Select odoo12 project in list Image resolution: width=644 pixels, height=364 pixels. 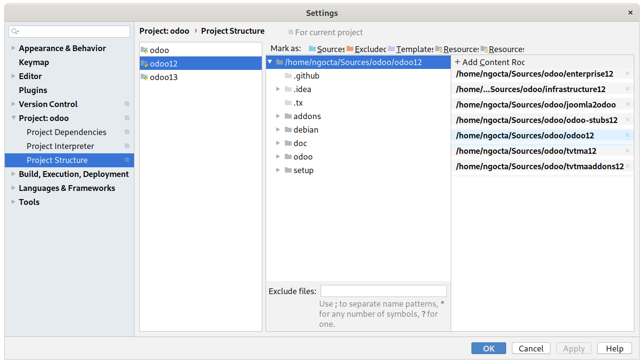[x=201, y=64]
